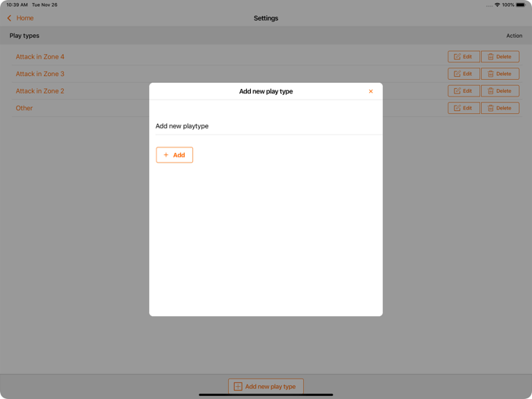
Task: Click the Add new playtype input field
Action: (x=269, y=126)
